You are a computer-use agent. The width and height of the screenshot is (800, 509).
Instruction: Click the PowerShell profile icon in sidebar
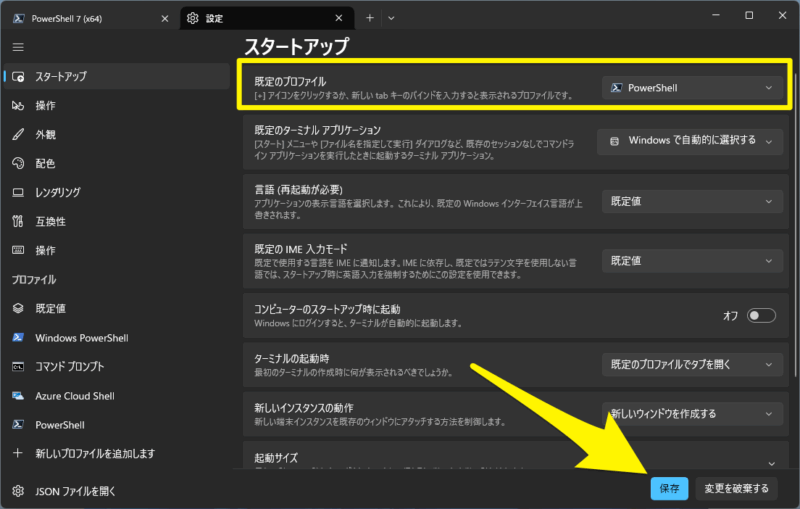(x=18, y=424)
